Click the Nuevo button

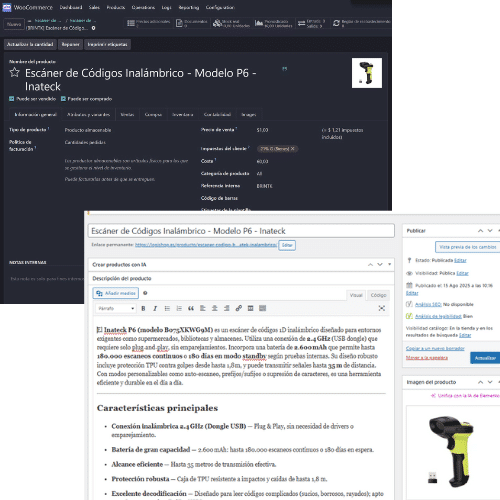pos(14,24)
